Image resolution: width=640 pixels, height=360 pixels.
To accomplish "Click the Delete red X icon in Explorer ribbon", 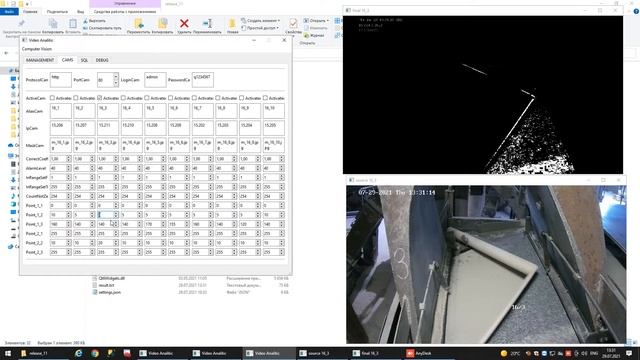I will [184, 24].
